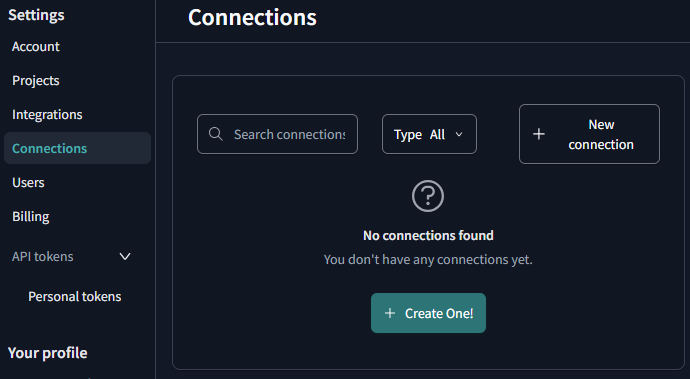Click the Connections page heading
This screenshot has height=379, width=690.
click(x=252, y=18)
